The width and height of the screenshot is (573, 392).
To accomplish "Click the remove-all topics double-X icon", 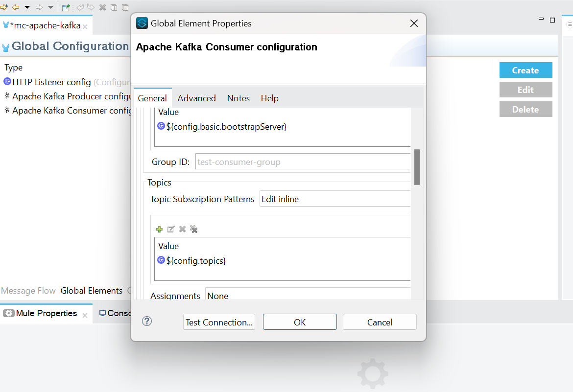I will (x=194, y=229).
